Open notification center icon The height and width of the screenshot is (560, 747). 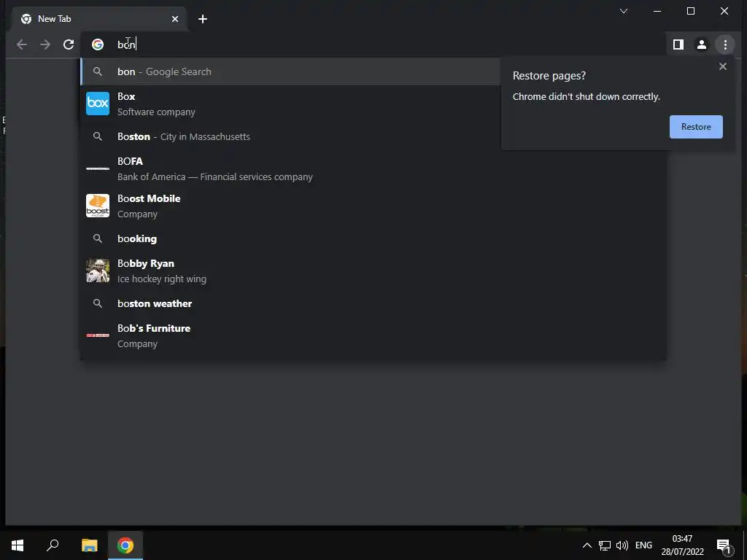tap(724, 545)
